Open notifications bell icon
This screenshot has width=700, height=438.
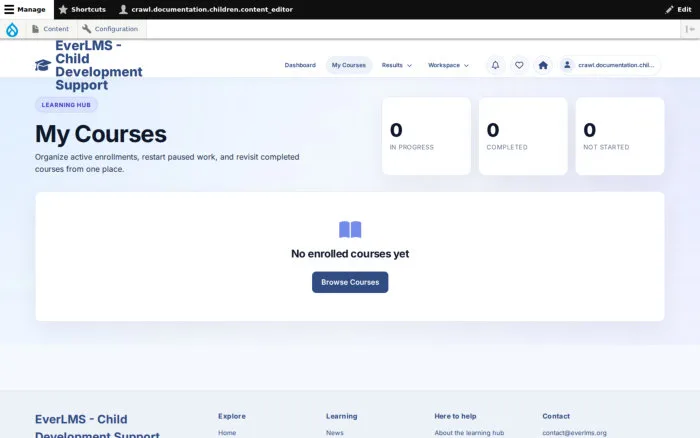[496, 65]
